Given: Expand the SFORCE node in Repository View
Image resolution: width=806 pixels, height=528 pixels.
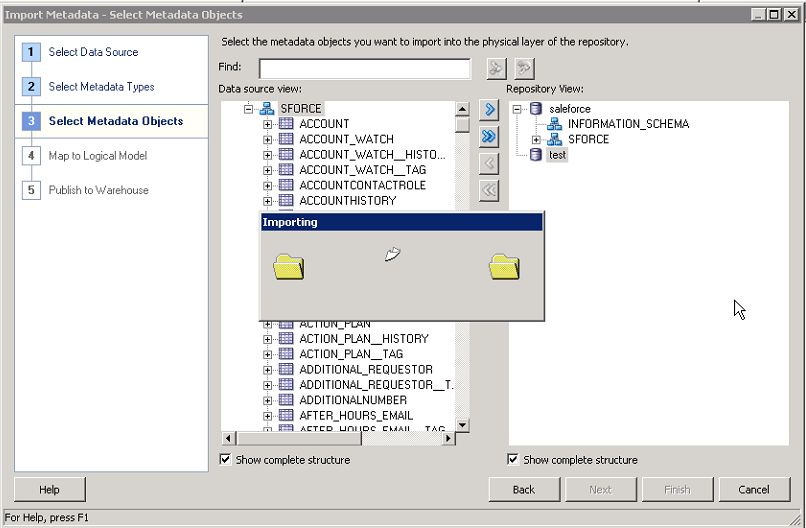Looking at the screenshot, I should click(x=536, y=139).
